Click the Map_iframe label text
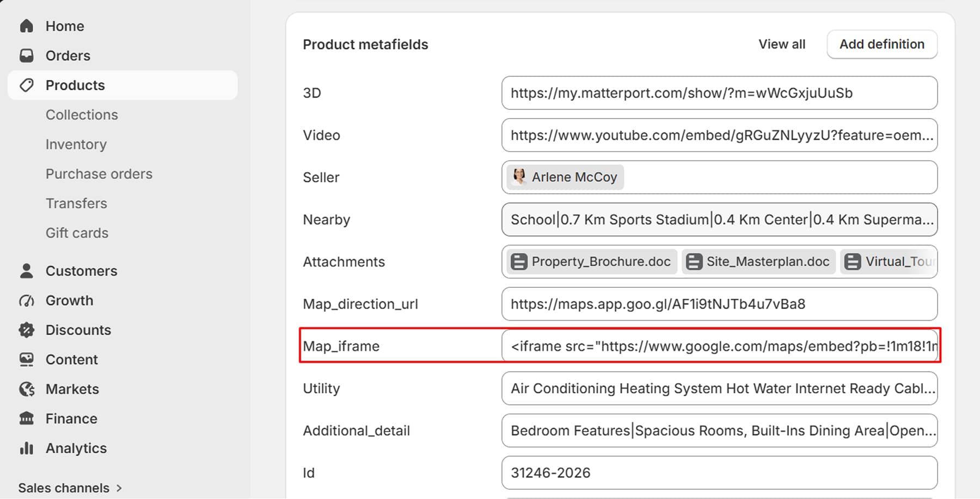This screenshot has height=499, width=980. (x=341, y=346)
